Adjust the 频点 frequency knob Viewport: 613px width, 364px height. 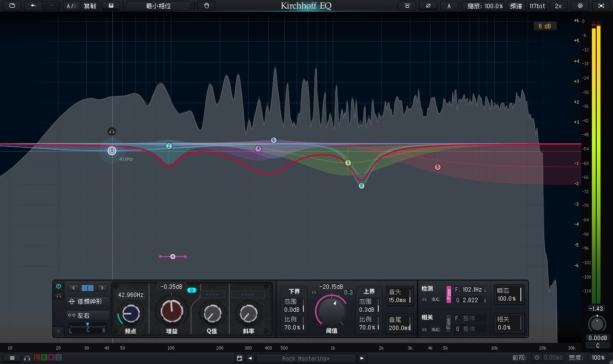pyautogui.click(x=131, y=313)
